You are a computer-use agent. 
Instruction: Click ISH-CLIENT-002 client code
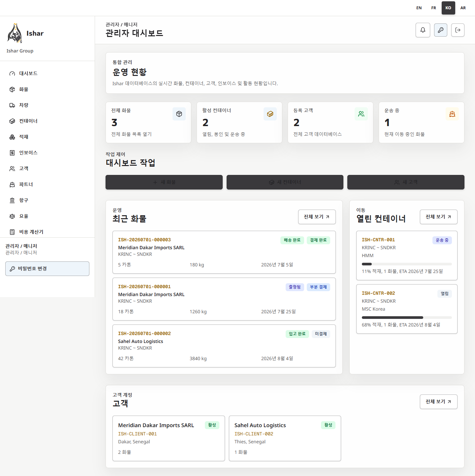(x=254, y=434)
